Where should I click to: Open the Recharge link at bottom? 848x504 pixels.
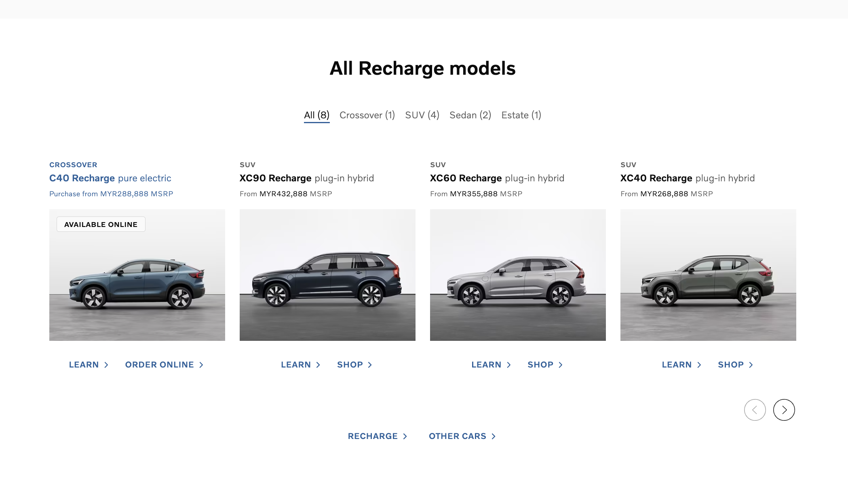tap(378, 436)
